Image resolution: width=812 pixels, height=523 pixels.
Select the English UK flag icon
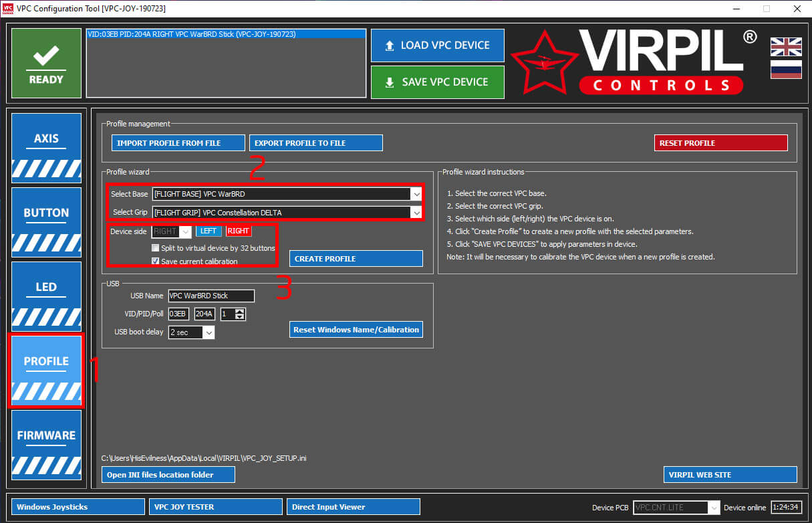(x=785, y=47)
